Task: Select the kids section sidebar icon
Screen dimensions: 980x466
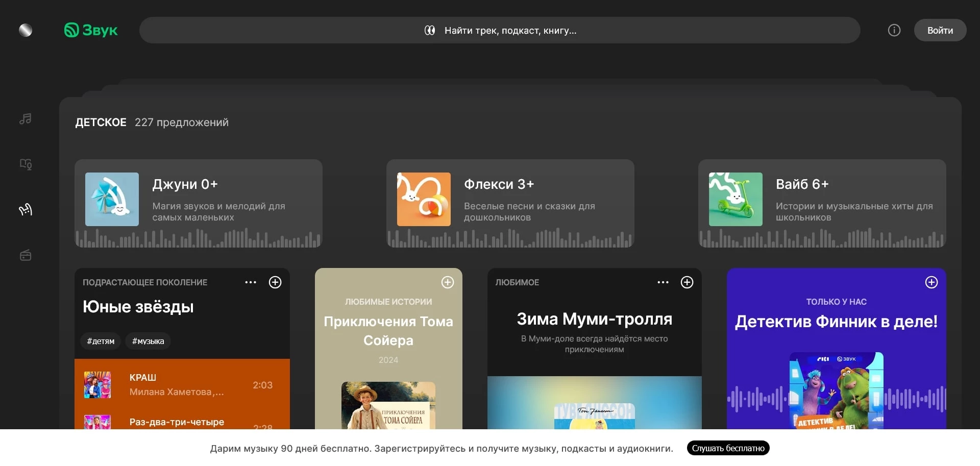Action: 26,210
